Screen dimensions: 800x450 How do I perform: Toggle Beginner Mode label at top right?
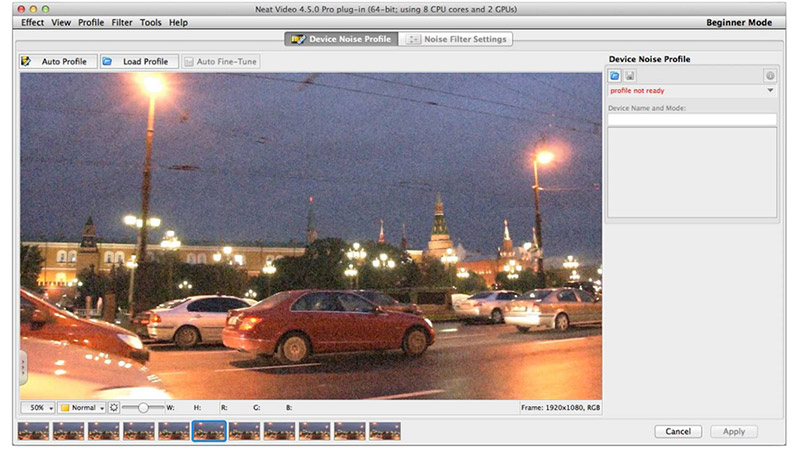pos(739,22)
